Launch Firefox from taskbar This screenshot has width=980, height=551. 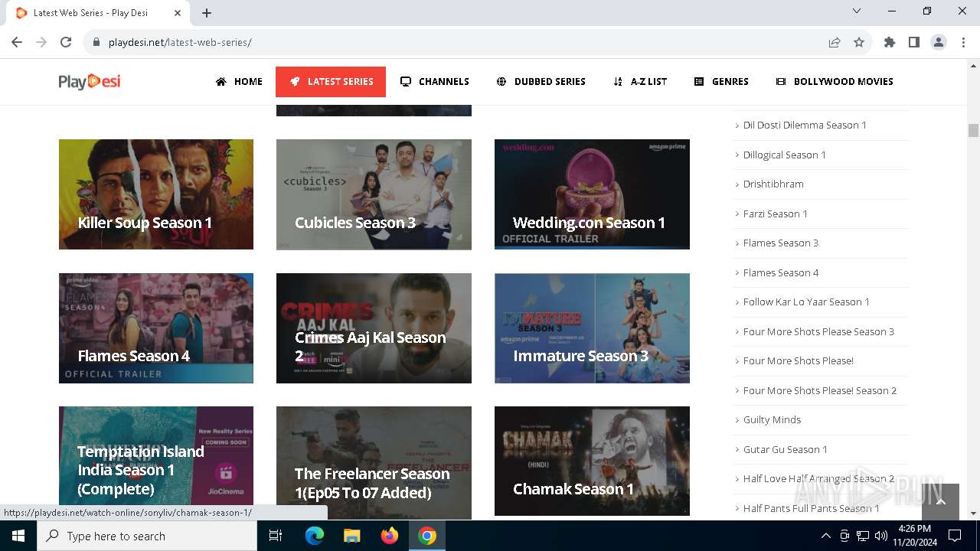coord(390,536)
